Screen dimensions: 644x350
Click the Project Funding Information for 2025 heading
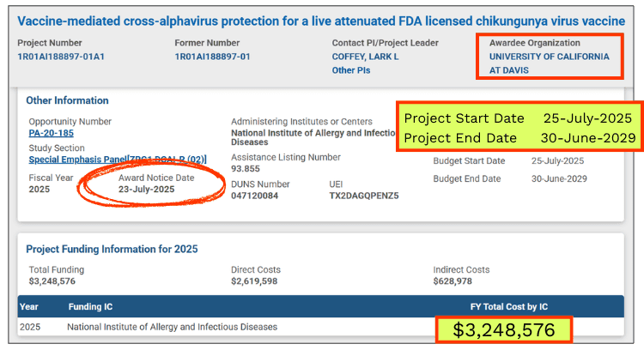point(112,250)
